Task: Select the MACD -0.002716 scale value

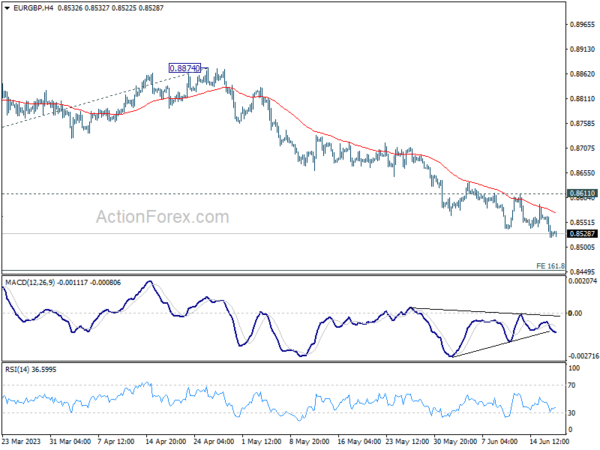Action: (x=584, y=356)
